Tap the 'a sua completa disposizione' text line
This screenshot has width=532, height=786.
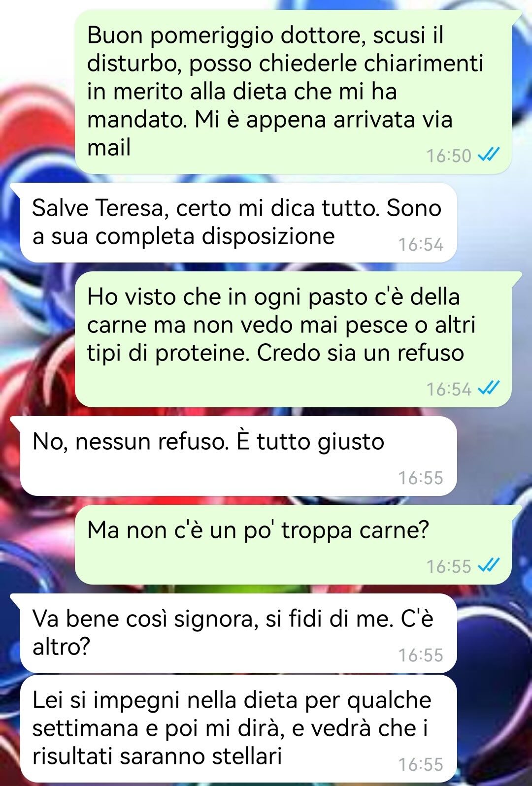184,236
